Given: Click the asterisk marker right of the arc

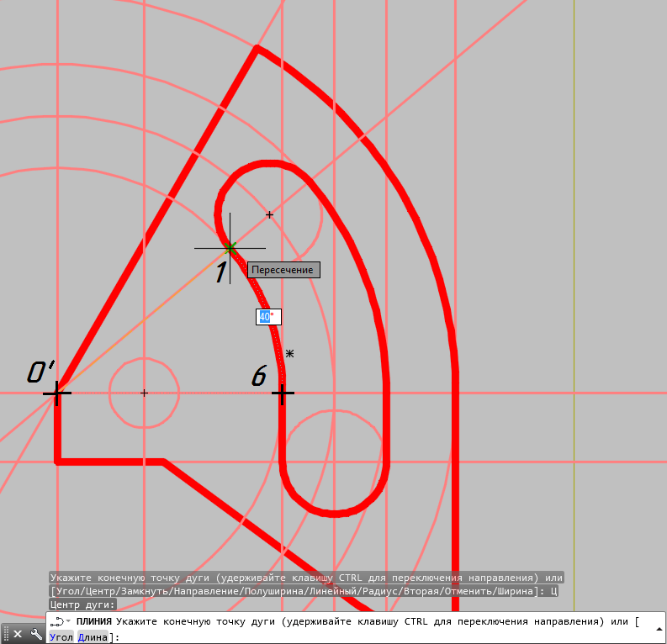Looking at the screenshot, I should pos(290,354).
